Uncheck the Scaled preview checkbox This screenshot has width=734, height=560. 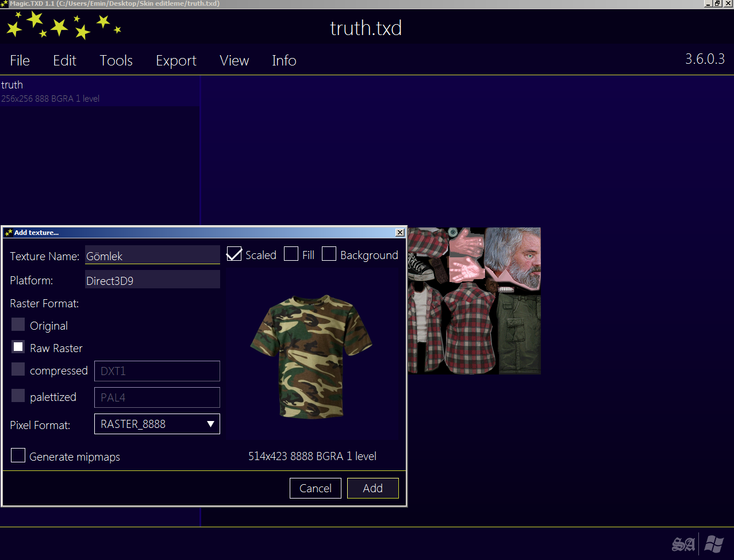(234, 254)
